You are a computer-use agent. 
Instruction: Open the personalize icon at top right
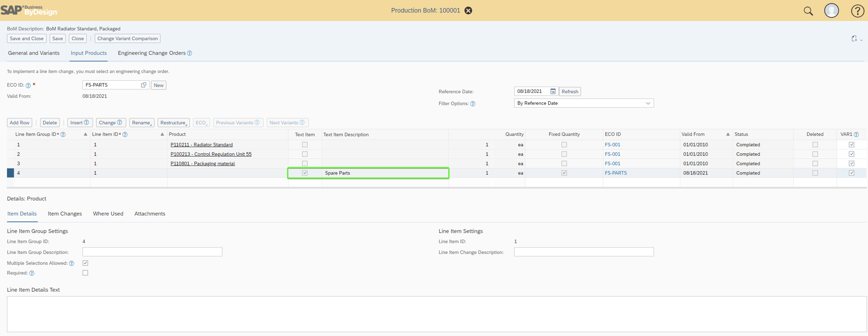click(x=854, y=39)
